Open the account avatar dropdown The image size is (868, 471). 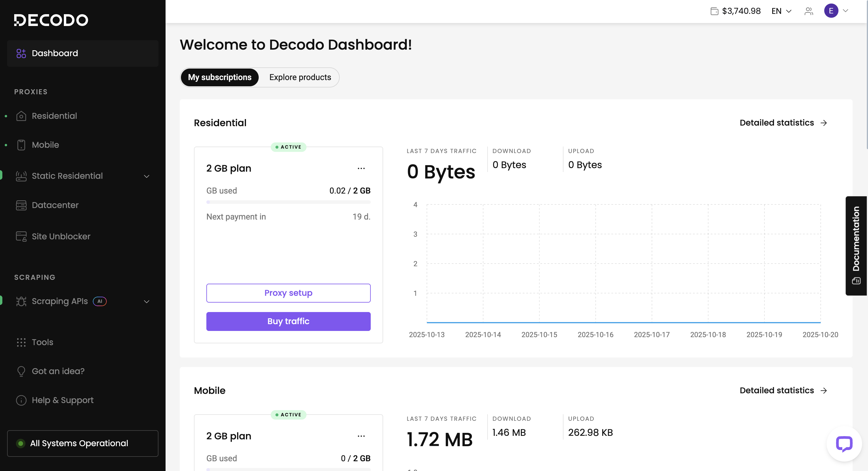point(836,11)
